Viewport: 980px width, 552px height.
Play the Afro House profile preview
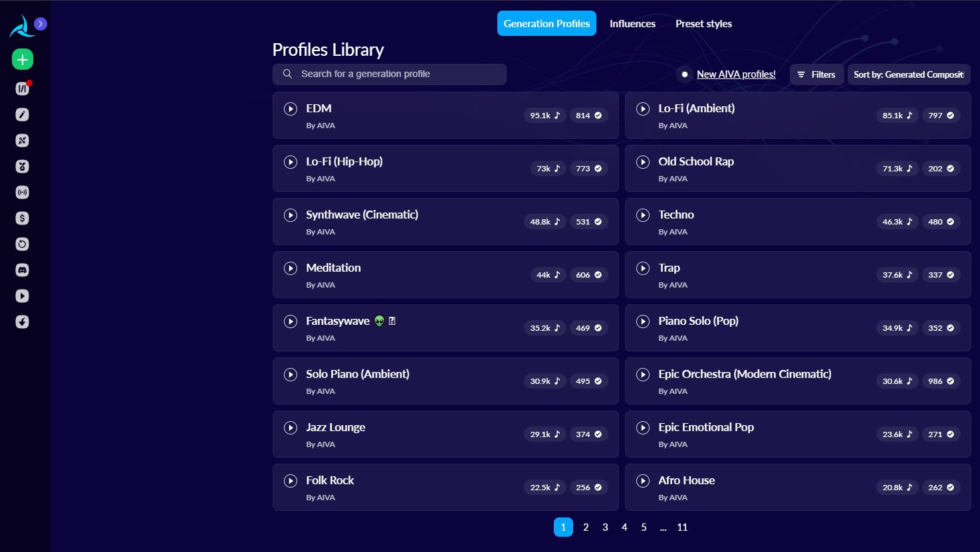(643, 481)
